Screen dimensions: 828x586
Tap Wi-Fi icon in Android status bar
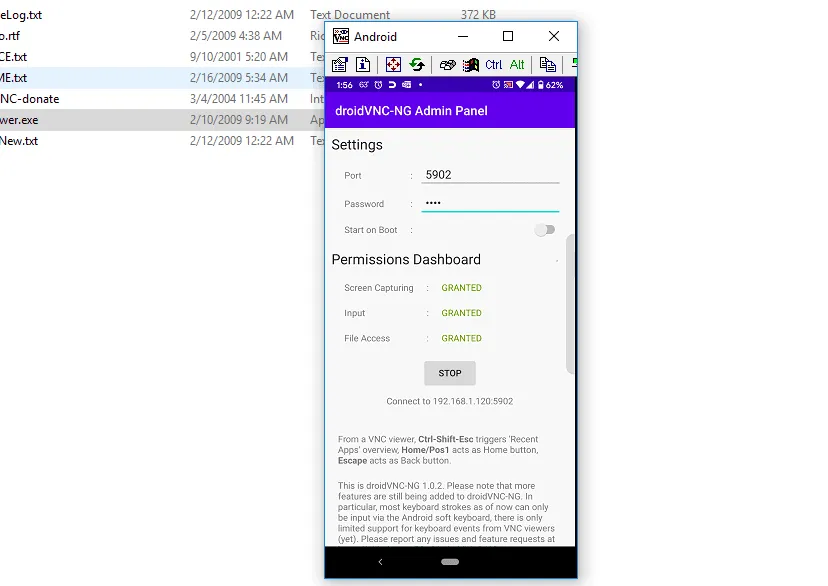[520, 85]
